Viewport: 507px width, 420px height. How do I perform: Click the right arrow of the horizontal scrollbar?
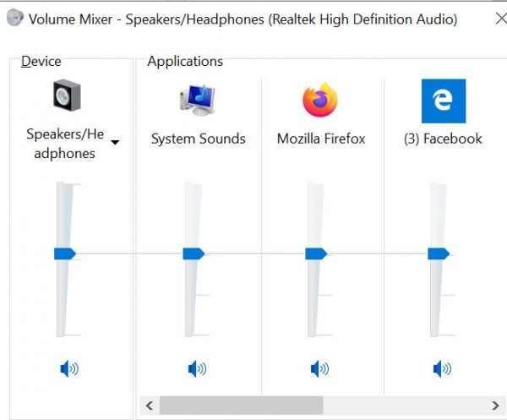(495, 406)
